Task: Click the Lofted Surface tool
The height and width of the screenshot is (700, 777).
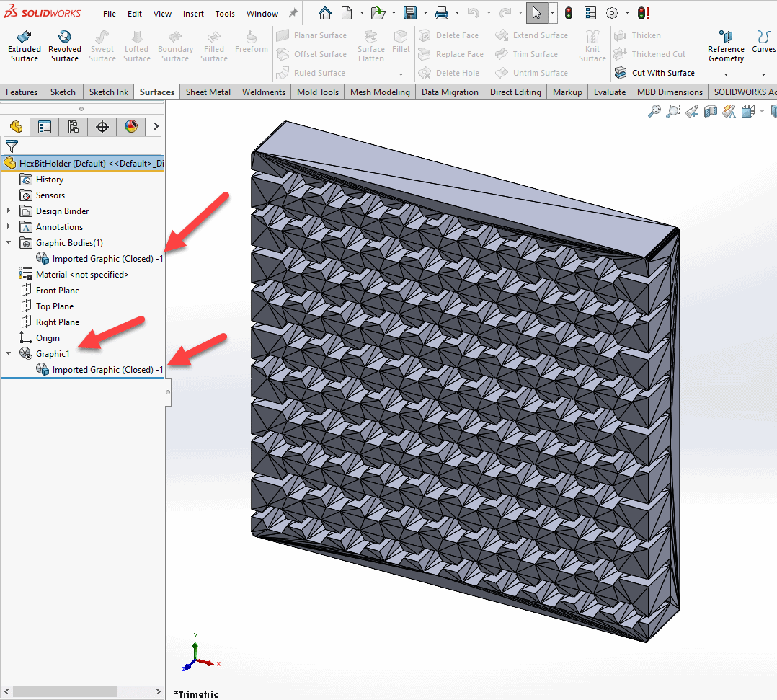Action: [137, 47]
